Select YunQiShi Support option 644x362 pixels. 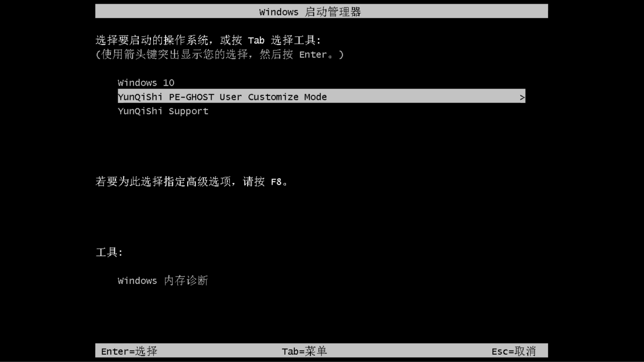coord(163,111)
